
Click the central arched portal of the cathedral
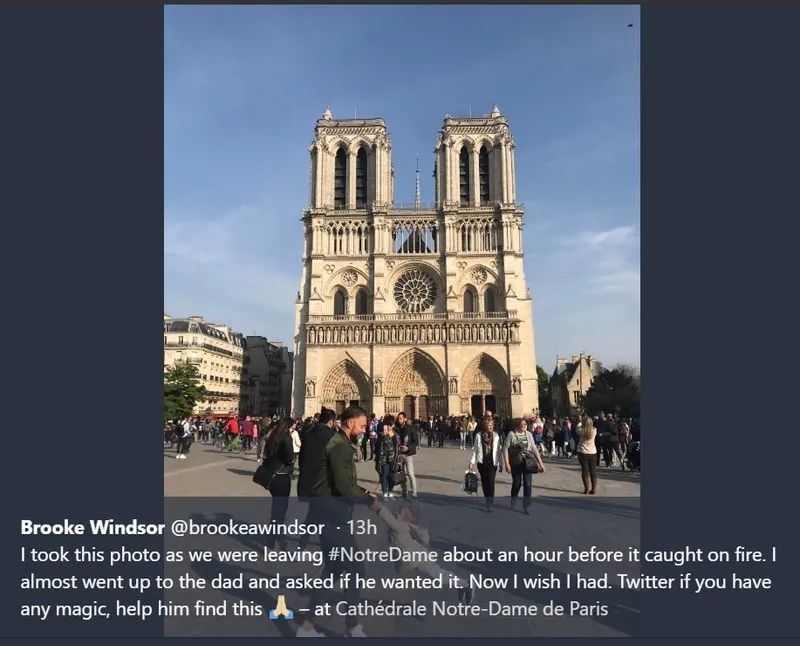click(x=415, y=385)
